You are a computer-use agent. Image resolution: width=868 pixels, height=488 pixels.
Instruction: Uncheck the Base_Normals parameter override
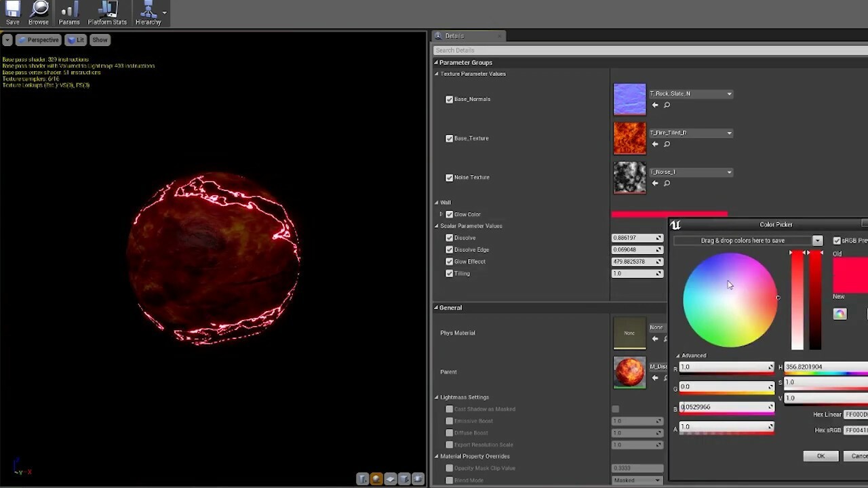(x=449, y=99)
